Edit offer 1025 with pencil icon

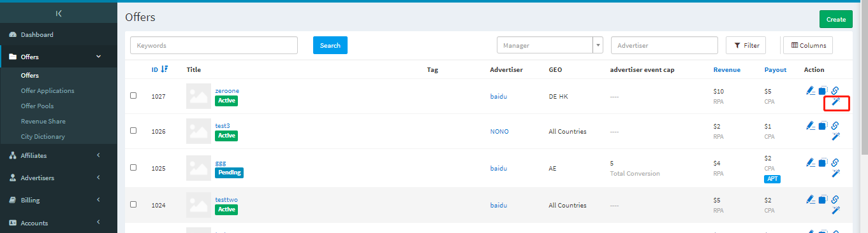tap(811, 162)
